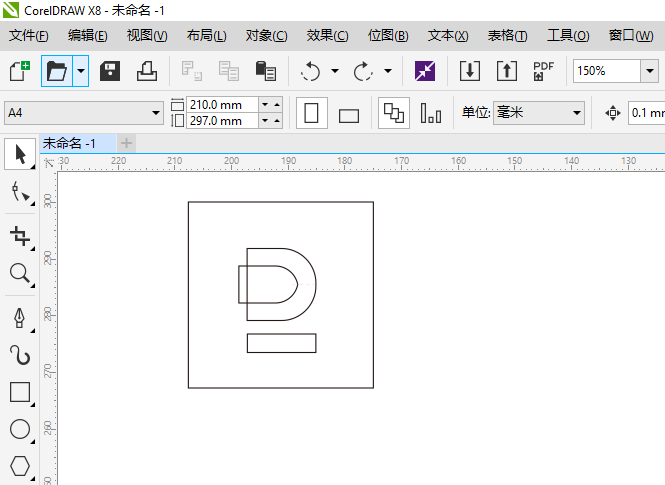665x485 pixels.
Task: Click the purple Search Content icon
Action: 425,71
